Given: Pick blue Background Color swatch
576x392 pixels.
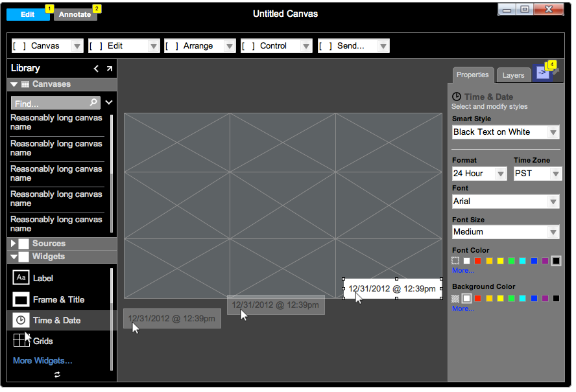Looking at the screenshot, I should pyautogui.click(x=534, y=299).
